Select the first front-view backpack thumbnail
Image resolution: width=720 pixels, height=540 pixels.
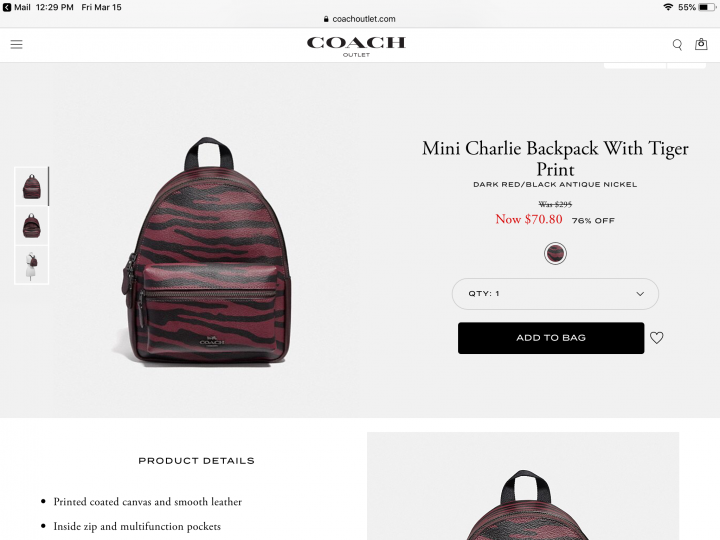(32, 186)
